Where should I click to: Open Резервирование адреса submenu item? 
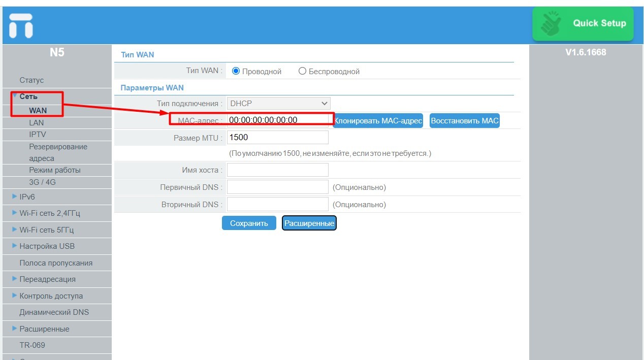click(58, 152)
